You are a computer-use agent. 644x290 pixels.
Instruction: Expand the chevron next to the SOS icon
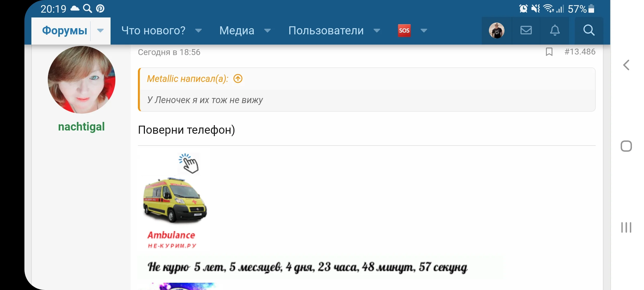tap(423, 31)
